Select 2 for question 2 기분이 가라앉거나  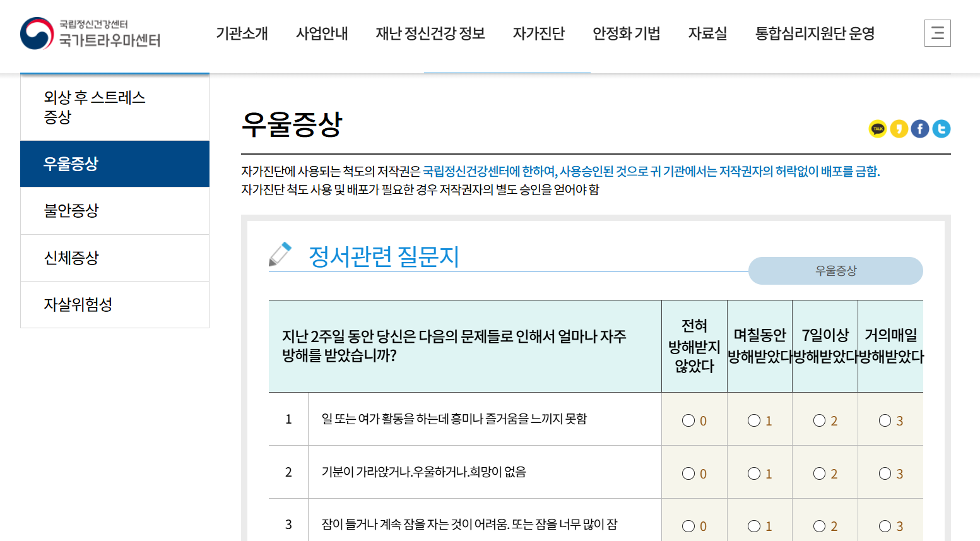(820, 473)
